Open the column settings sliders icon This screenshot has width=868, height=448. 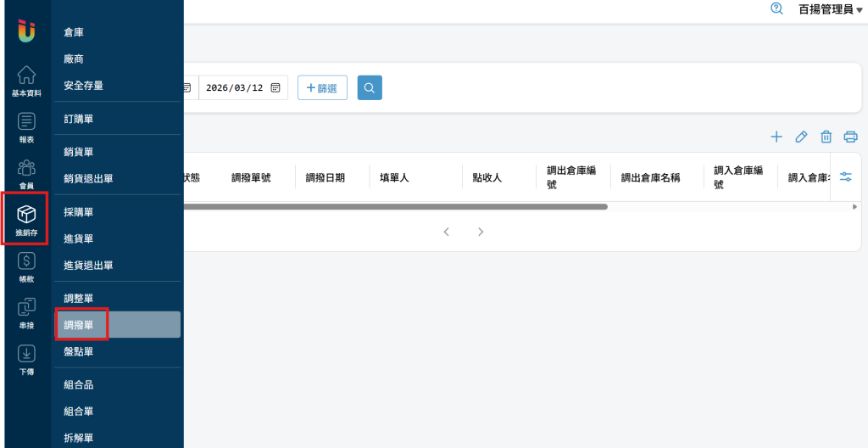[845, 176]
